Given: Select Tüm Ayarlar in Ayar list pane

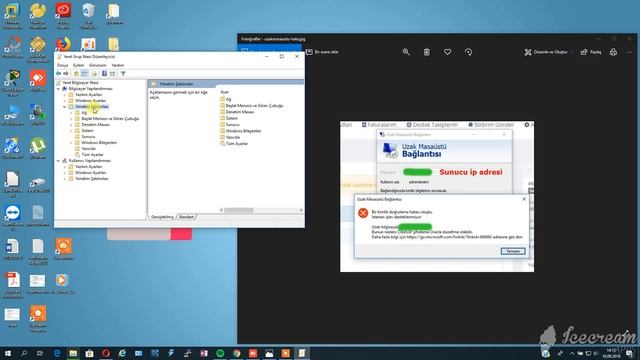Looking at the screenshot, I should coord(234,144).
